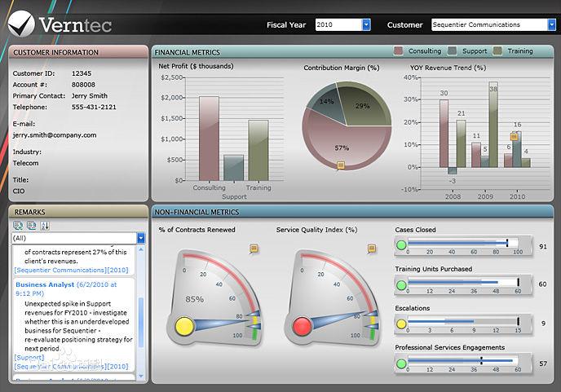Click the sort remarks icon

click(44, 226)
